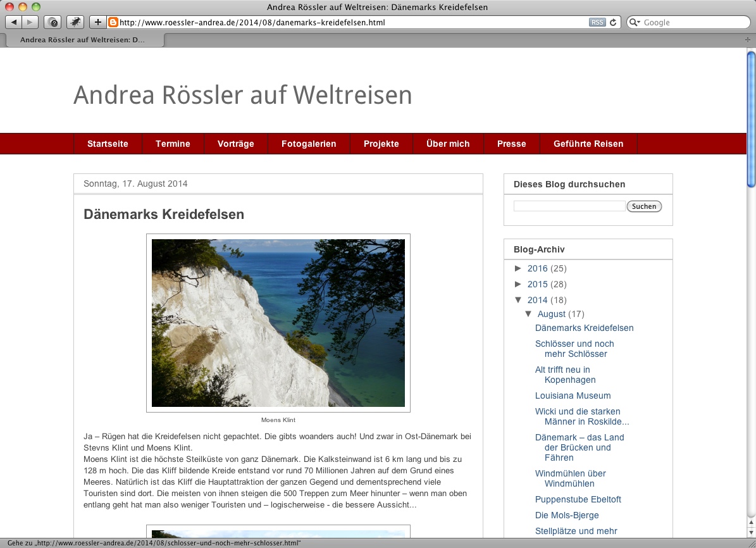Expand the 2016 blog archive year
Image resolution: width=756 pixels, height=548 pixels.
click(x=519, y=268)
